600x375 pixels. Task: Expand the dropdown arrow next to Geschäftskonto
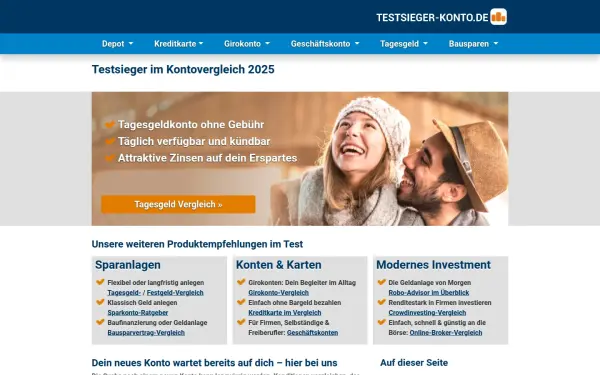[x=357, y=44]
